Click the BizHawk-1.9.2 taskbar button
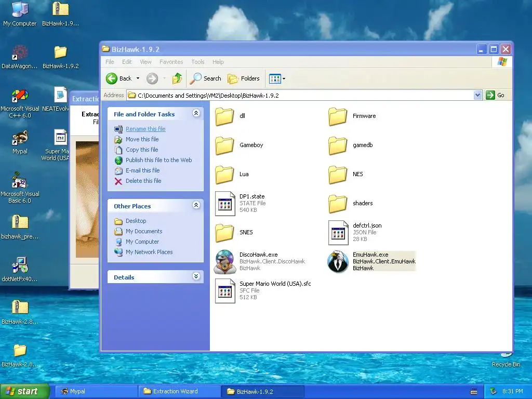The height and width of the screenshot is (399, 532). (x=262, y=391)
